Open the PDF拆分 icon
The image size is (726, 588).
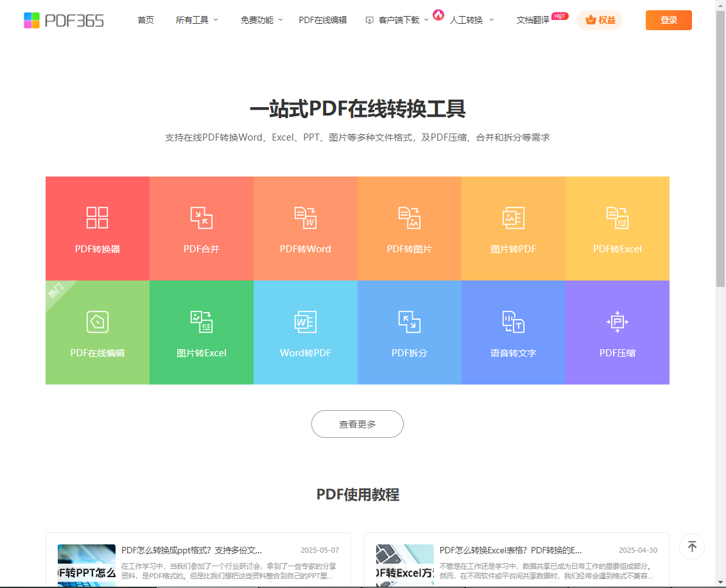410,322
